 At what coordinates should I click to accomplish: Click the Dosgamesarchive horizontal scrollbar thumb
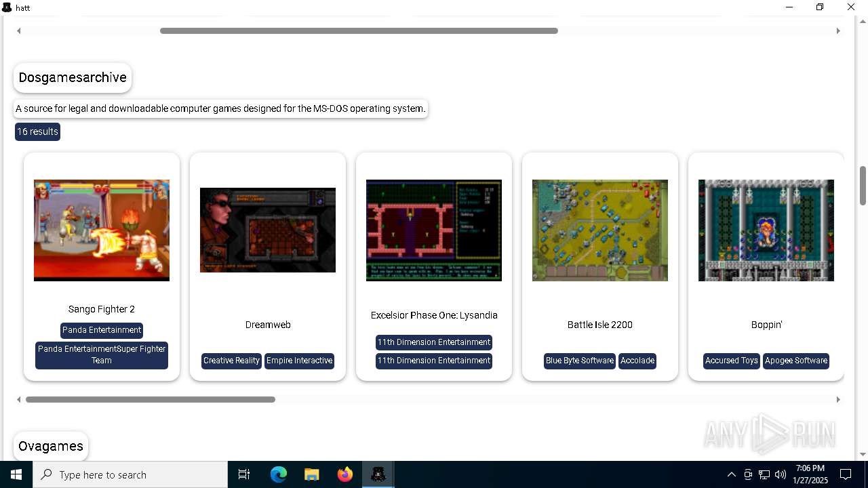pyautogui.click(x=151, y=399)
